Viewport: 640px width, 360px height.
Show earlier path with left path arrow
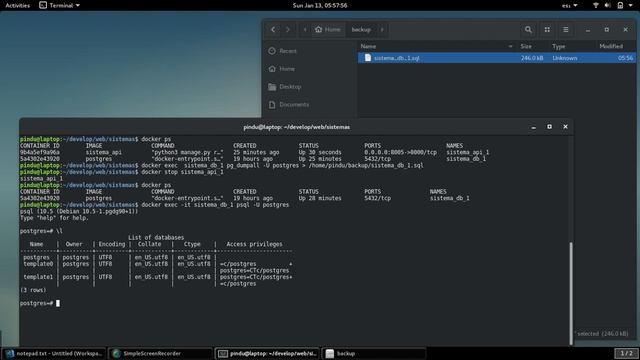click(x=304, y=29)
